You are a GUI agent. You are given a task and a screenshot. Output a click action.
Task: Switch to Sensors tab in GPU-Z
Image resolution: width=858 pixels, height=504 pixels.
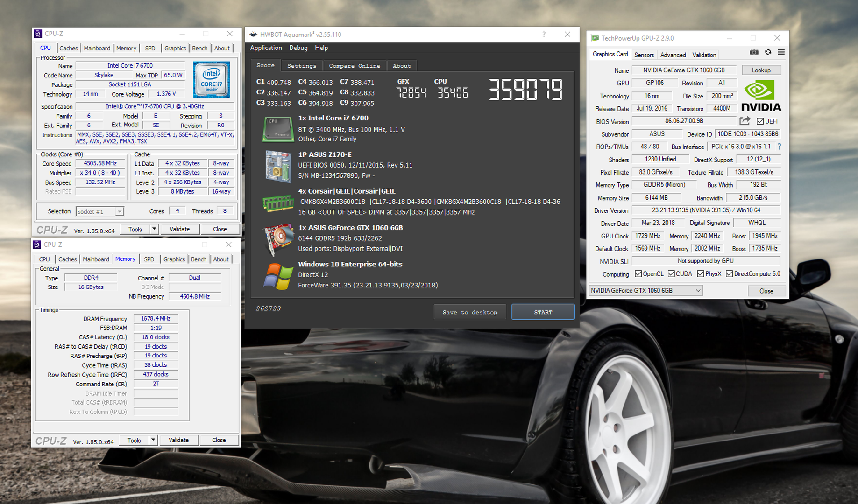[644, 55]
